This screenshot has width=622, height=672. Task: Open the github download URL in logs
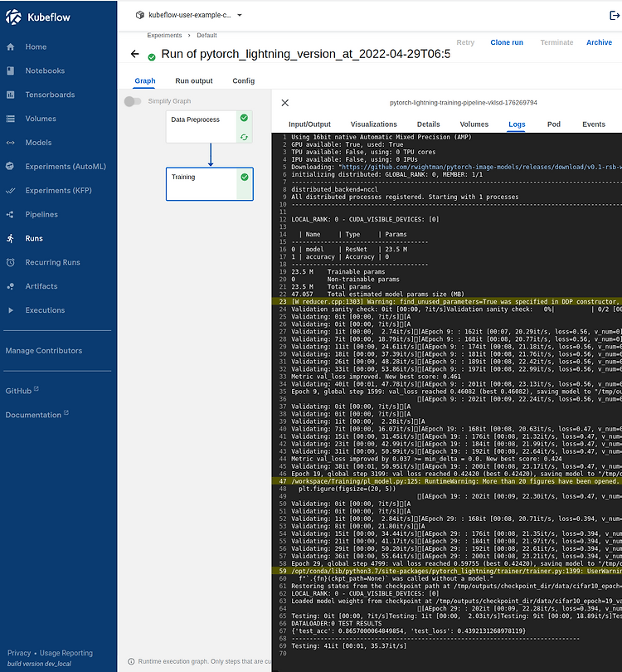(x=482, y=167)
